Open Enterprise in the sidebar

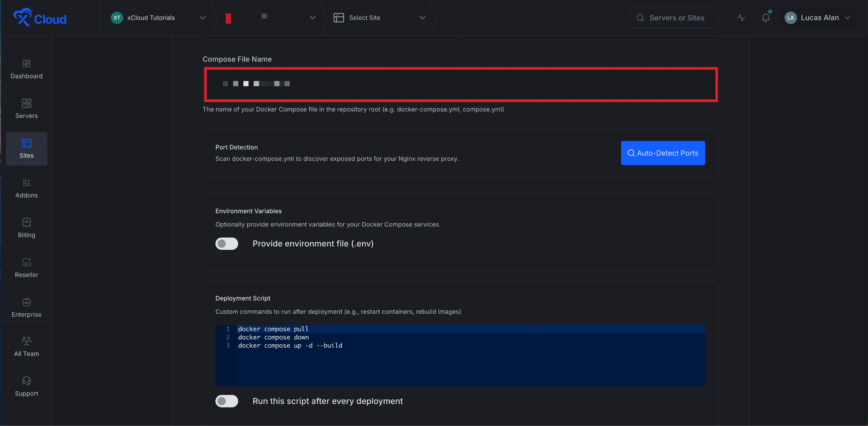click(x=26, y=308)
